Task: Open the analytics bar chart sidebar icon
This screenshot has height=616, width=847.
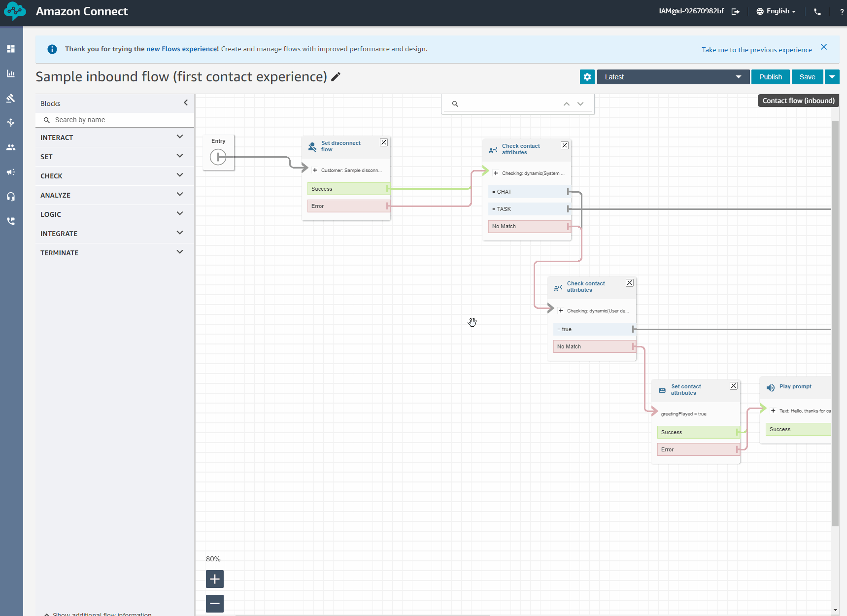Action: 11,73
